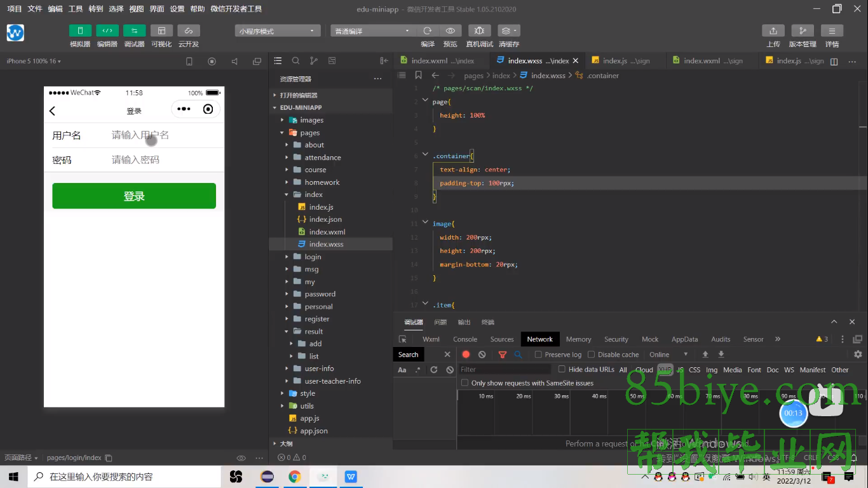Toggle the Editor panel button
Viewport: 868px width, 488px height.
(107, 30)
